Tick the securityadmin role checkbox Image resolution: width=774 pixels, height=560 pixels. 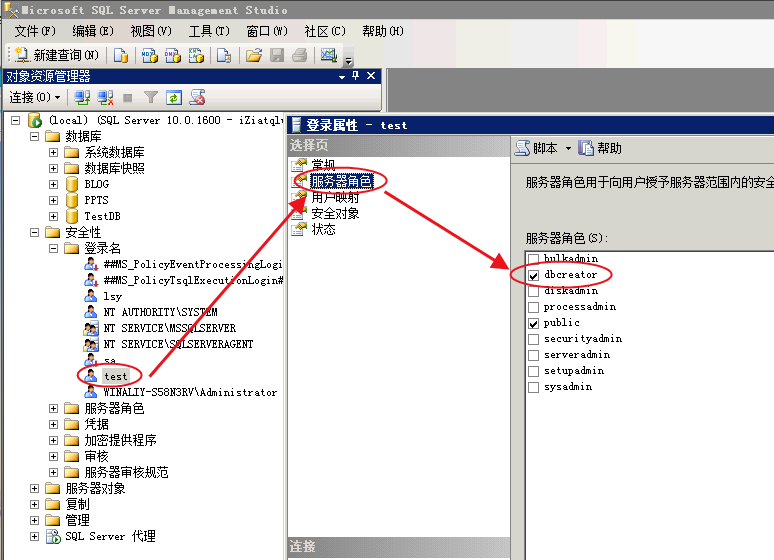click(x=533, y=339)
